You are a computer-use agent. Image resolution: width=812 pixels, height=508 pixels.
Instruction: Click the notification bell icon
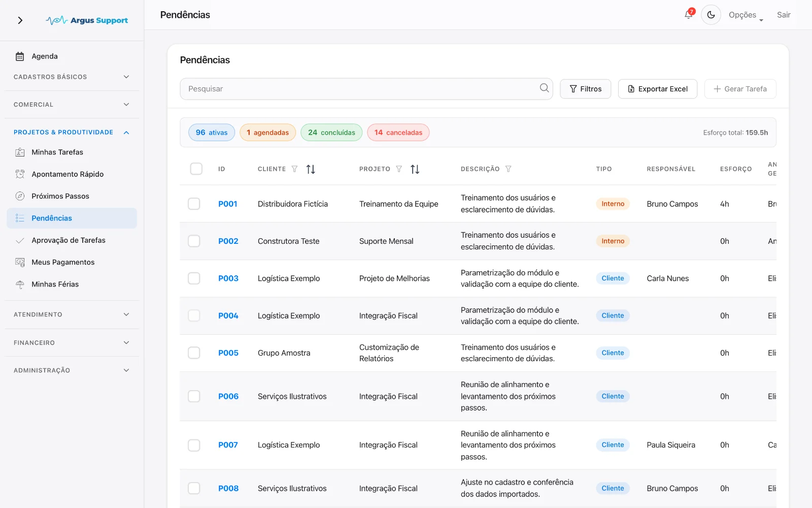tap(689, 15)
